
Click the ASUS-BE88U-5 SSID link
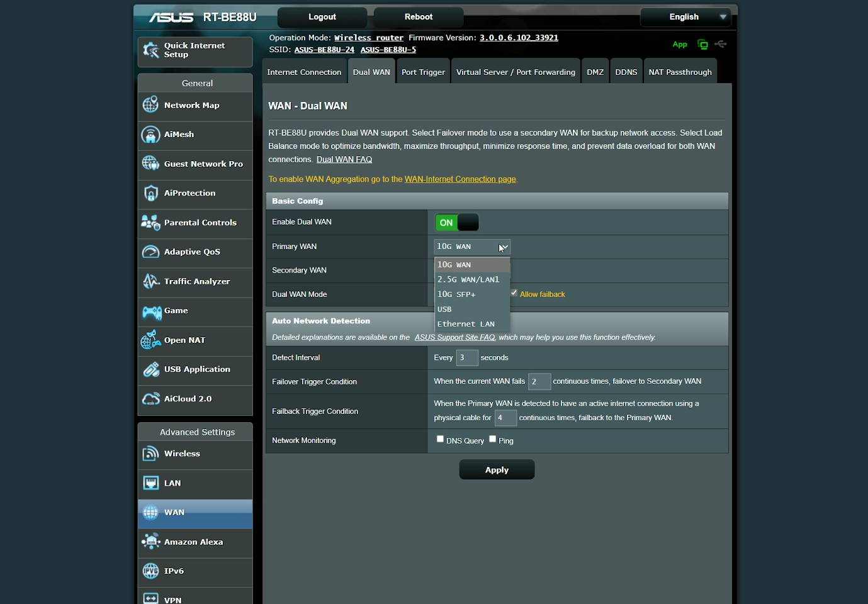[388, 50]
